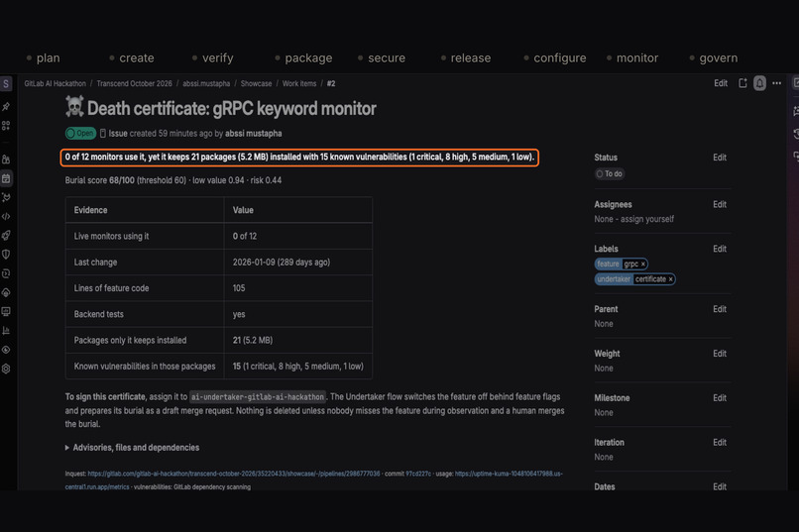Image resolution: width=799 pixels, height=532 pixels.
Task: Click the issue title 'Death certificate: gRPC keyword monitor'
Action: click(231, 108)
